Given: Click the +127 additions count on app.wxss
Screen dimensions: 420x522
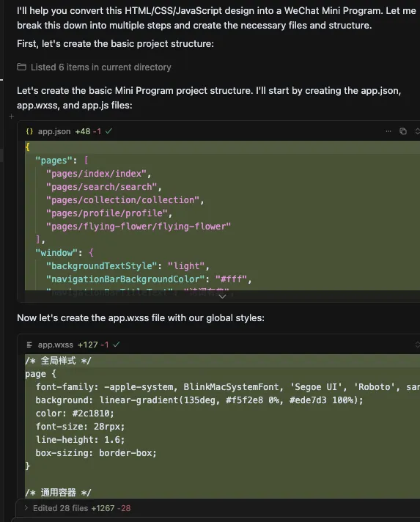Looking at the screenshot, I should pyautogui.click(x=88, y=345).
